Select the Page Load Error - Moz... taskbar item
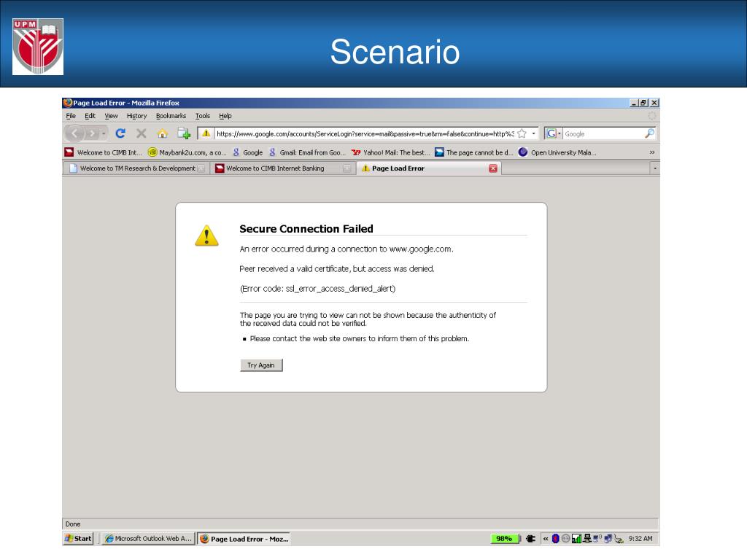 tap(244, 539)
